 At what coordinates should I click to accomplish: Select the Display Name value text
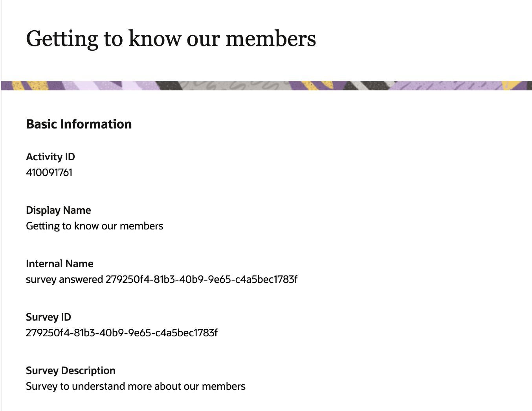tap(94, 226)
